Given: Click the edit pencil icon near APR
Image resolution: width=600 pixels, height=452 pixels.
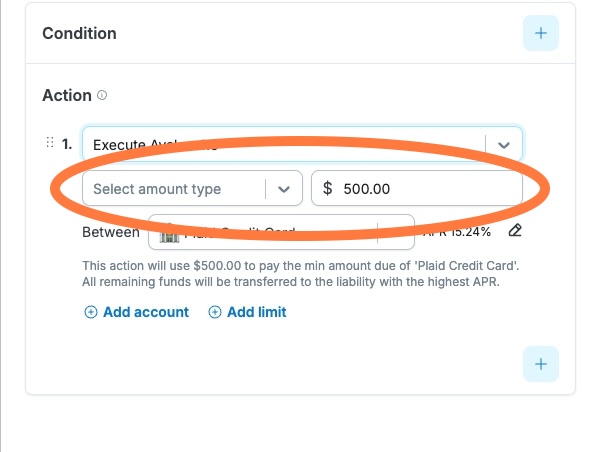Looking at the screenshot, I should 515,230.
